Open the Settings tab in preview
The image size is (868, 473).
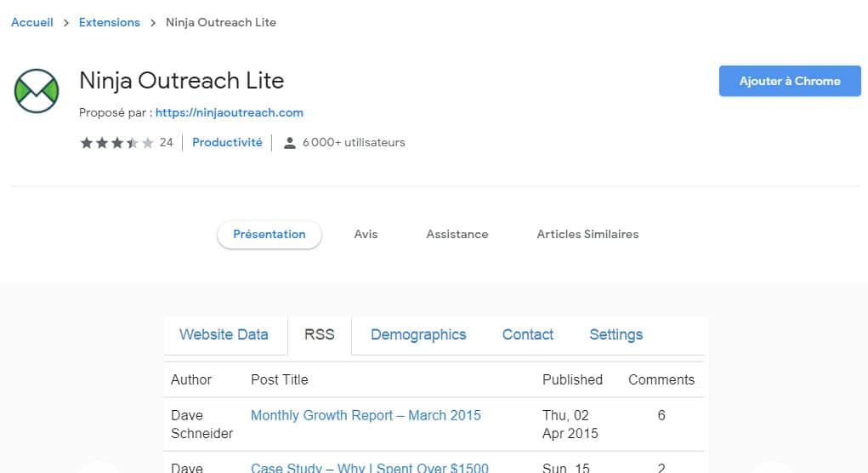(x=616, y=334)
